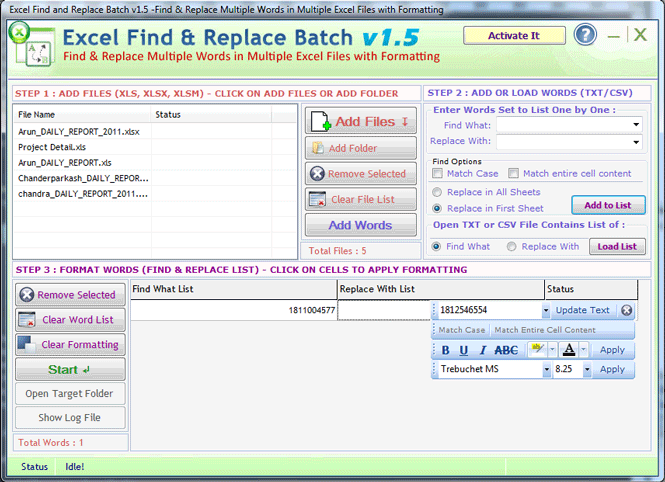Click the Add Words button

361,225
